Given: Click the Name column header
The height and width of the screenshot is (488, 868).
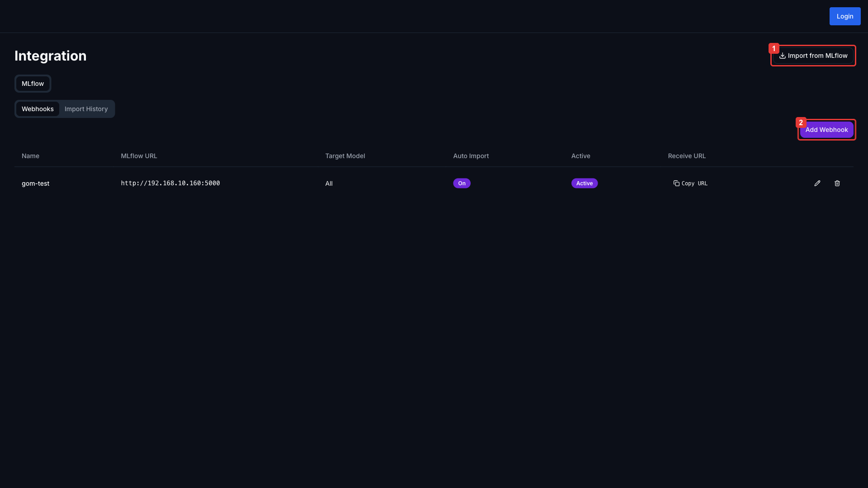Looking at the screenshot, I should 30,155.
